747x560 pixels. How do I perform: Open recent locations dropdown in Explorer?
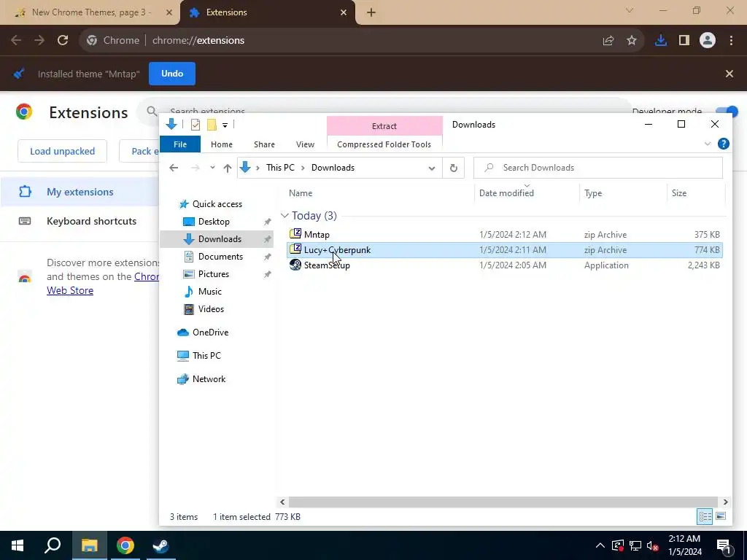pyautogui.click(x=212, y=168)
